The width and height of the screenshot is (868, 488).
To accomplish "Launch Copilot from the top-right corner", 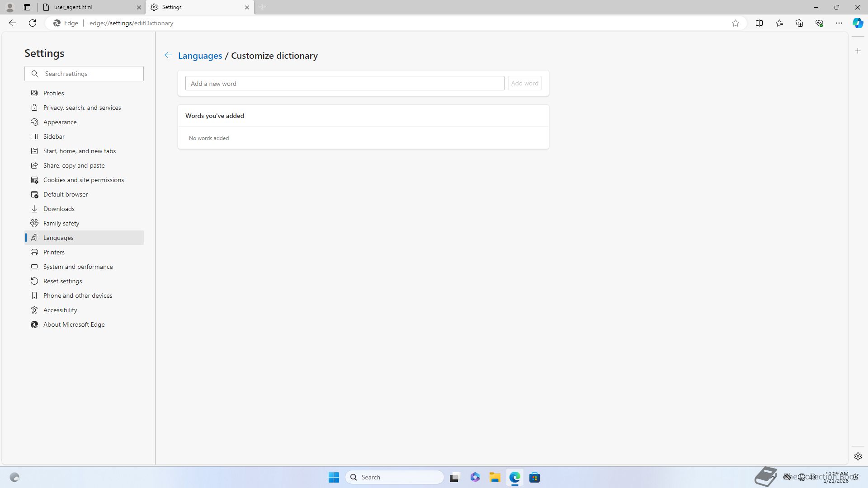I will click(858, 23).
